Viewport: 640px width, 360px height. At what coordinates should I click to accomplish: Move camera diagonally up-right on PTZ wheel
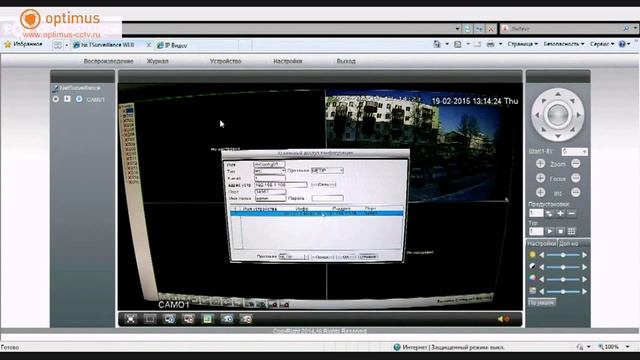572,101
